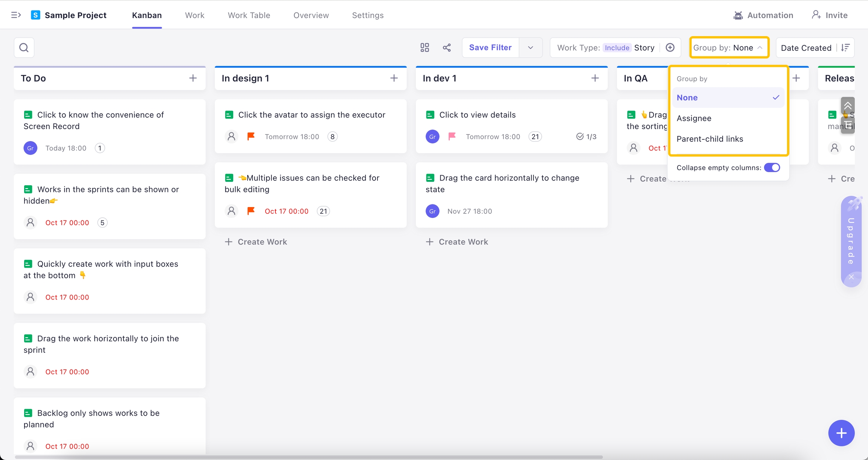Toggle Collapse empty columns switch

click(772, 168)
